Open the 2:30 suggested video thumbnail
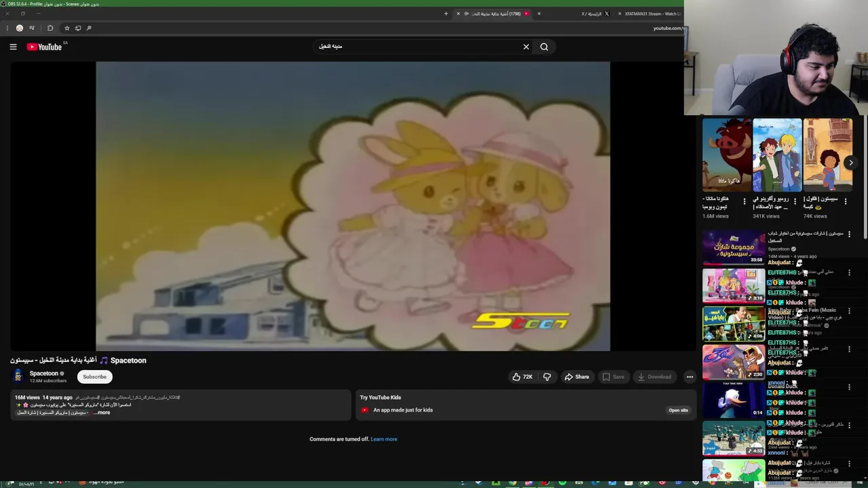 734,362
